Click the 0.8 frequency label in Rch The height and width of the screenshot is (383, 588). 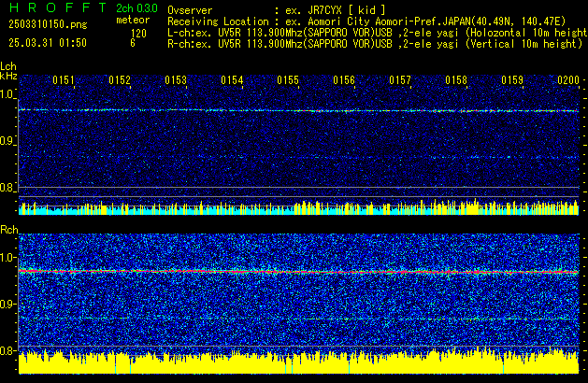pyautogui.click(x=7, y=350)
